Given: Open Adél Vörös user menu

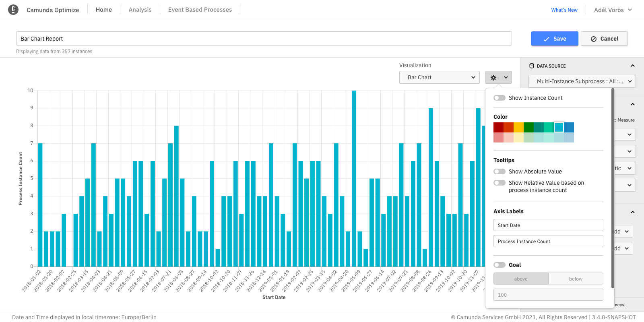Looking at the screenshot, I should [x=613, y=10].
